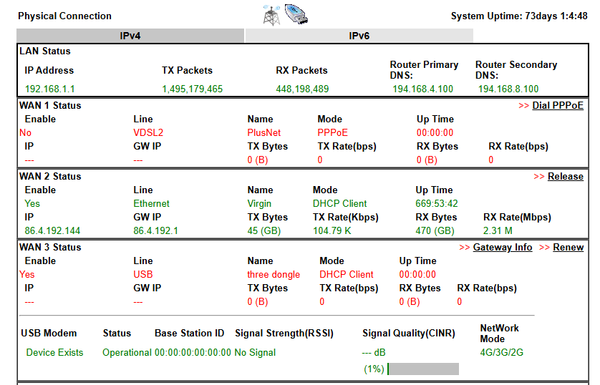Click the System Uptime text
The image size is (600, 385).
(519, 16)
